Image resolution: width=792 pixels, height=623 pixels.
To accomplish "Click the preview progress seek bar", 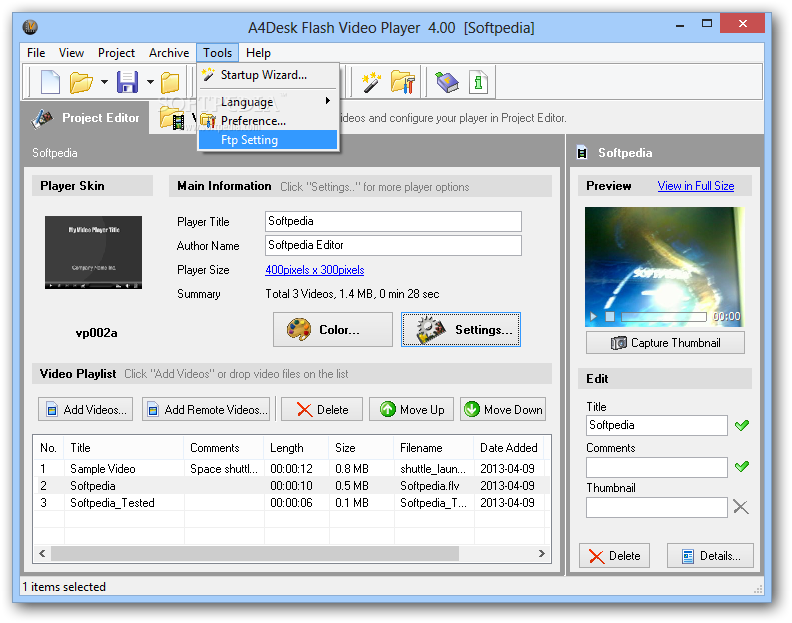I will (x=664, y=317).
